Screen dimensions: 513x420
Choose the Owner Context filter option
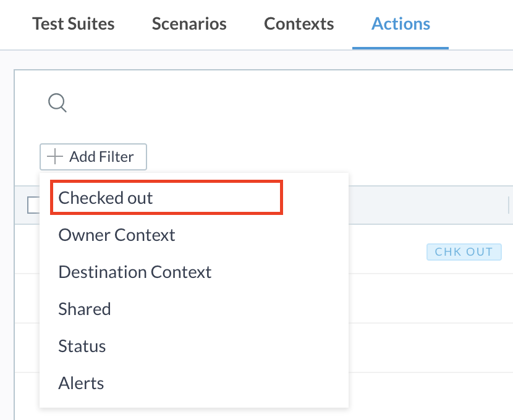116,235
